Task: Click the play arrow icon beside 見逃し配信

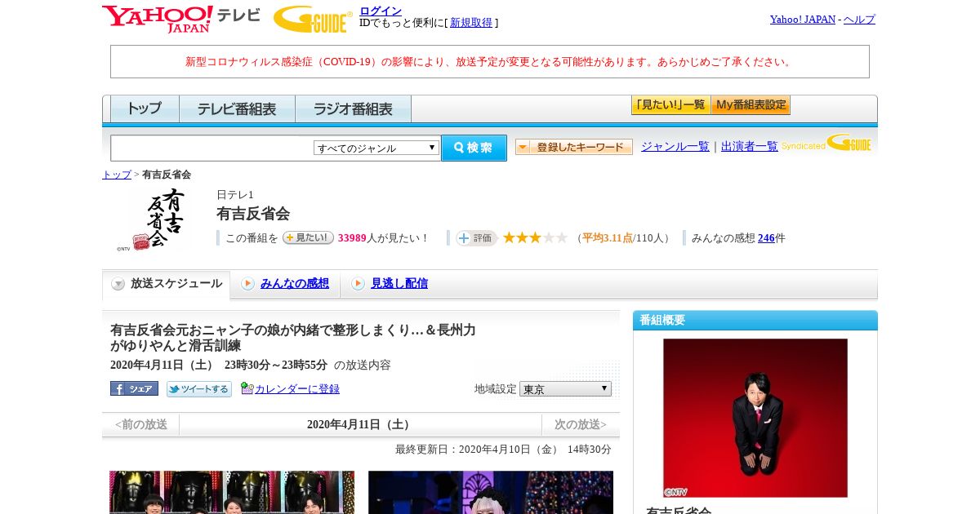Action: 358,284
